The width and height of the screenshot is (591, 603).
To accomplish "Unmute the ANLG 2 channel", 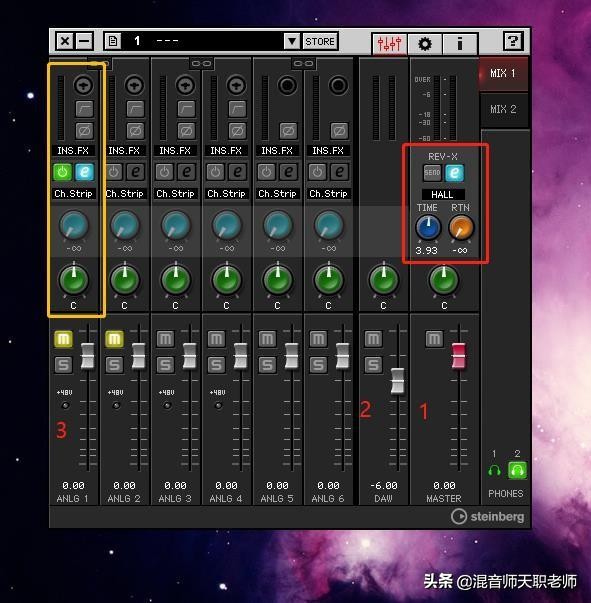I will [115, 339].
